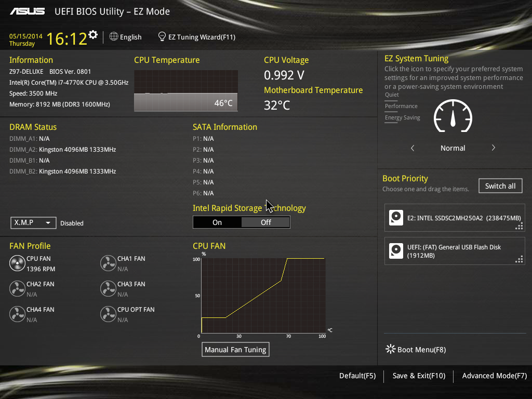
Task: Click the Memory: 8192 MB line
Action: point(60,104)
